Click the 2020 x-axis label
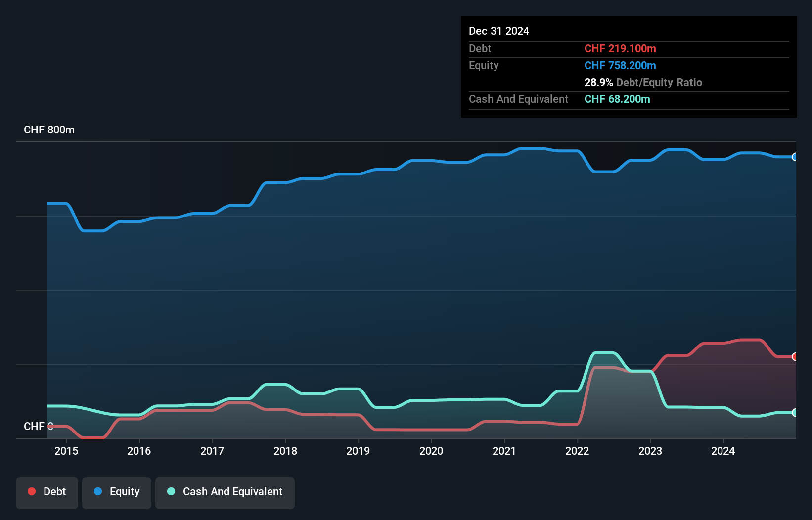This screenshot has height=520, width=812. coord(431,451)
